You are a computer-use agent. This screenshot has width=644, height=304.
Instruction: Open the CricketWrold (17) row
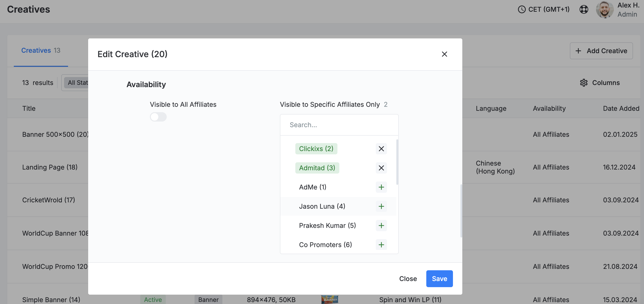(x=48, y=200)
